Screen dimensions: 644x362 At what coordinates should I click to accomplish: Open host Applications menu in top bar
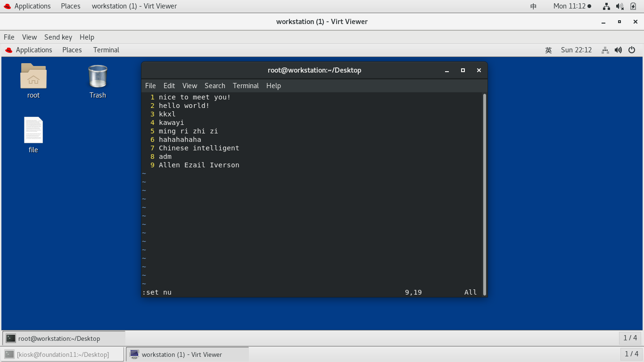click(27, 6)
